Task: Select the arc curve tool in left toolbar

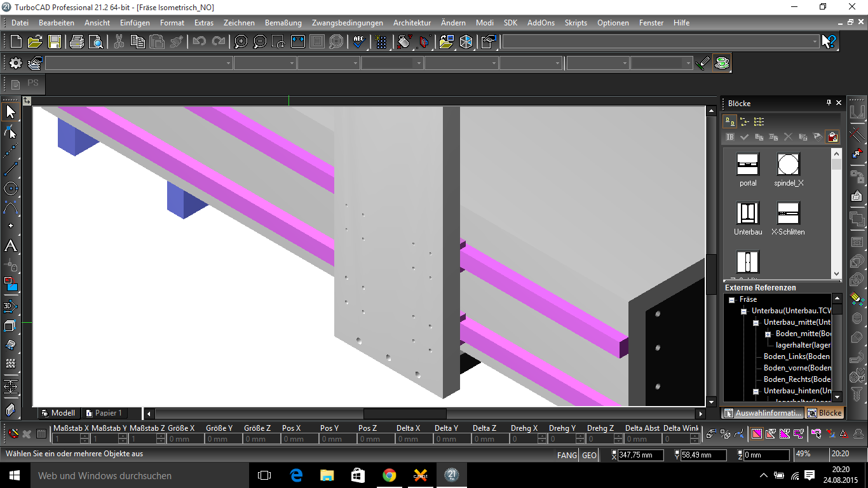Action: pyautogui.click(x=10, y=208)
